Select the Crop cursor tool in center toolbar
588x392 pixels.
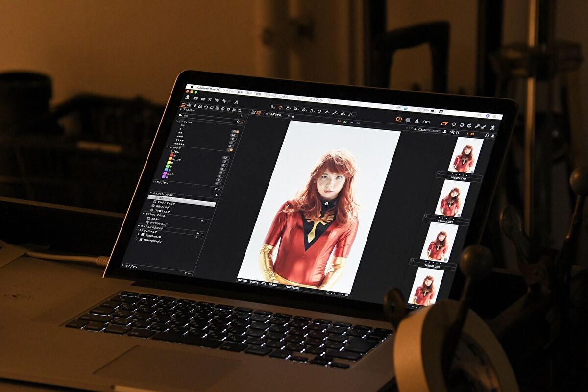coord(295,109)
